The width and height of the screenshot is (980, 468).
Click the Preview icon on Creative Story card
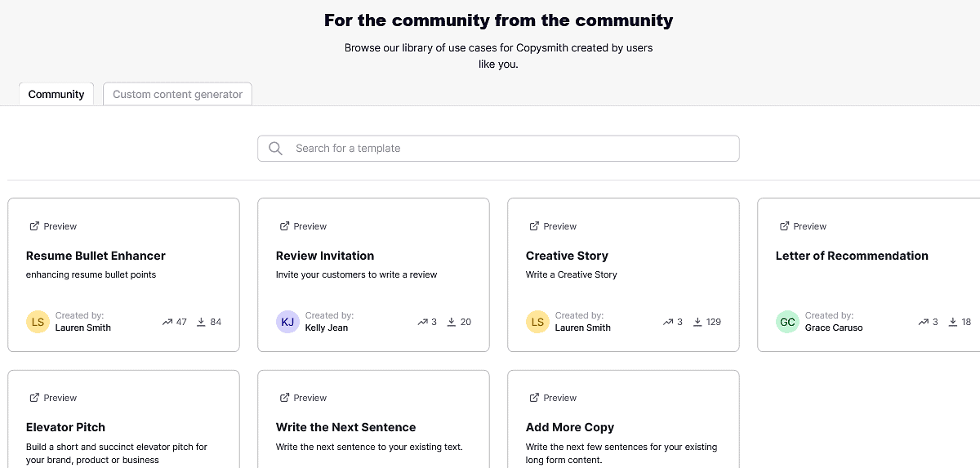tap(534, 226)
